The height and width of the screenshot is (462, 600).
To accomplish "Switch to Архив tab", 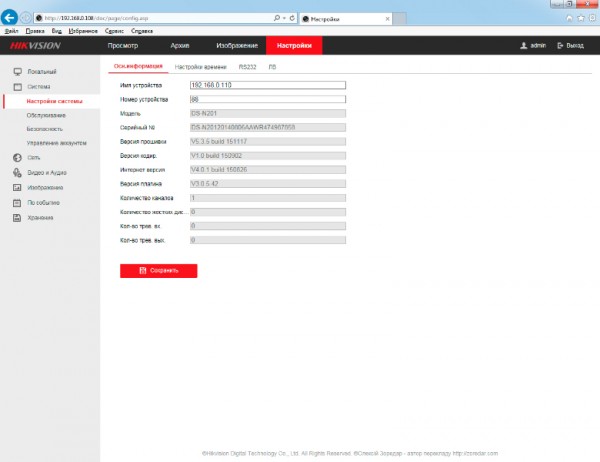I will (x=180, y=46).
